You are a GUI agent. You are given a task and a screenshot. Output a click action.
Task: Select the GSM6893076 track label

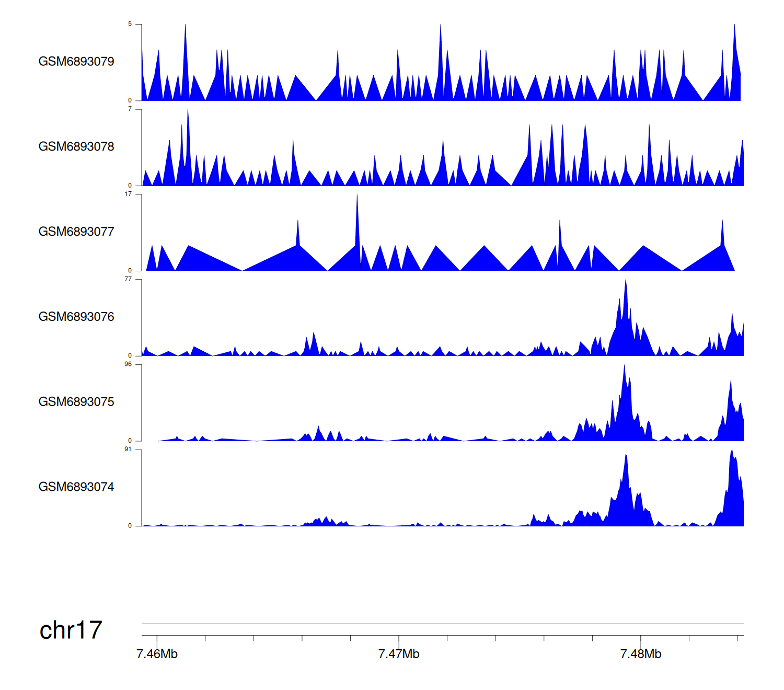pyautogui.click(x=76, y=317)
